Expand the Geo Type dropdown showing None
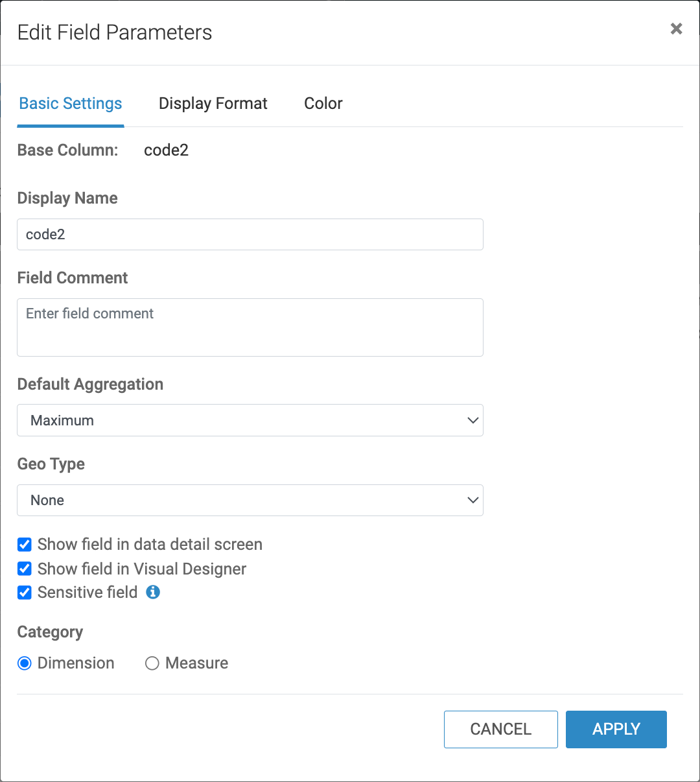This screenshot has height=782, width=700. point(250,500)
